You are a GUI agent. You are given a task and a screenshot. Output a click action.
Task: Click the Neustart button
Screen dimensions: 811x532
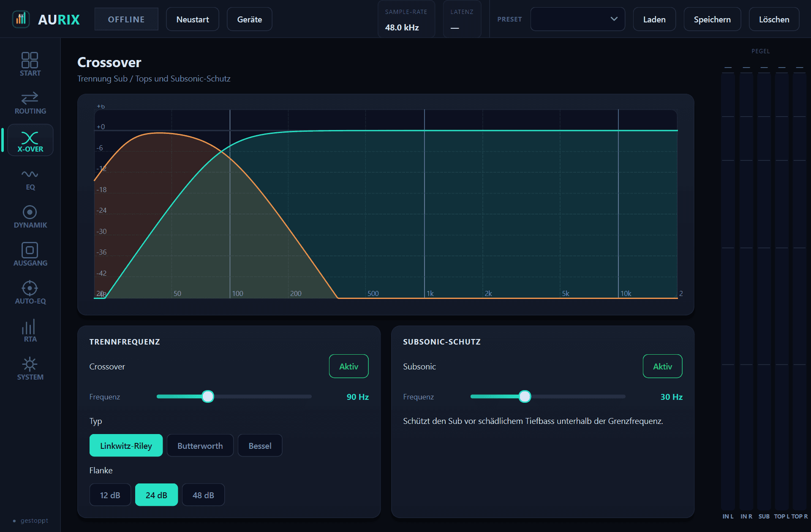click(193, 19)
